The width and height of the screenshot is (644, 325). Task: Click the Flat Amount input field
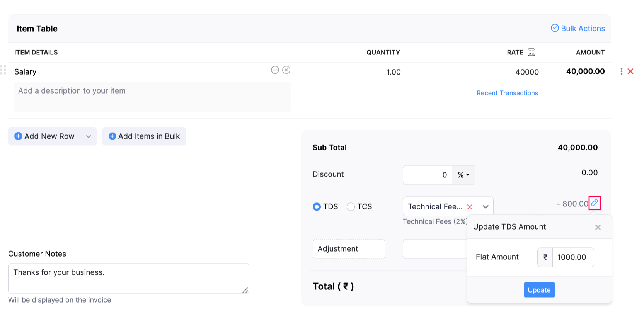click(x=572, y=257)
